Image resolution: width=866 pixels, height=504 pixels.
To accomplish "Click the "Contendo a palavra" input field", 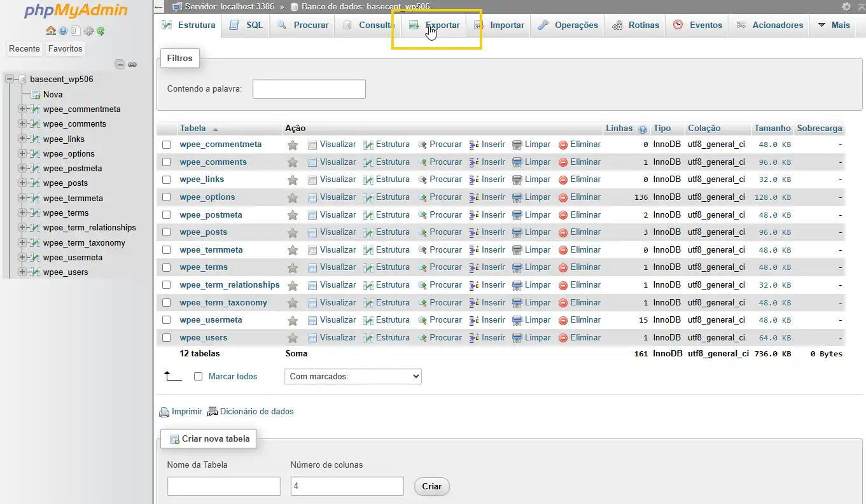I will tap(309, 89).
